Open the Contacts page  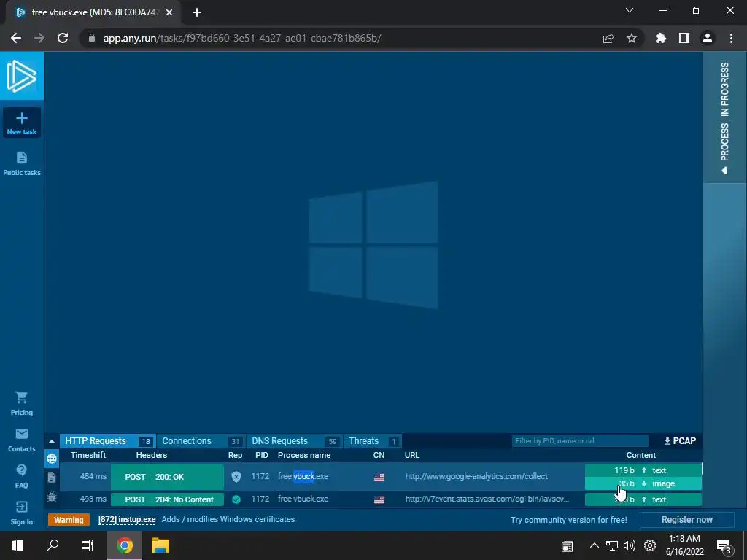click(21, 440)
